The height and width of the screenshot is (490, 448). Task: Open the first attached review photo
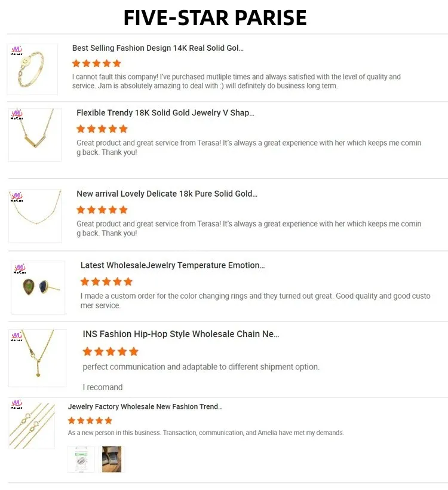(x=81, y=460)
